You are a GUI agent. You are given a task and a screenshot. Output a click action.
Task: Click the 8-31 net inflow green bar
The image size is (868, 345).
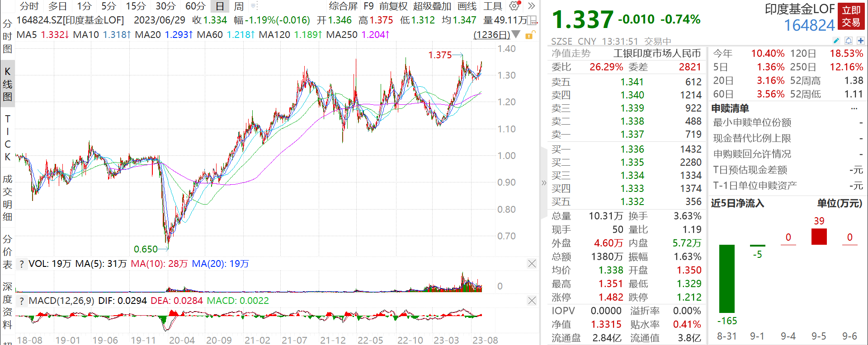pos(727,279)
